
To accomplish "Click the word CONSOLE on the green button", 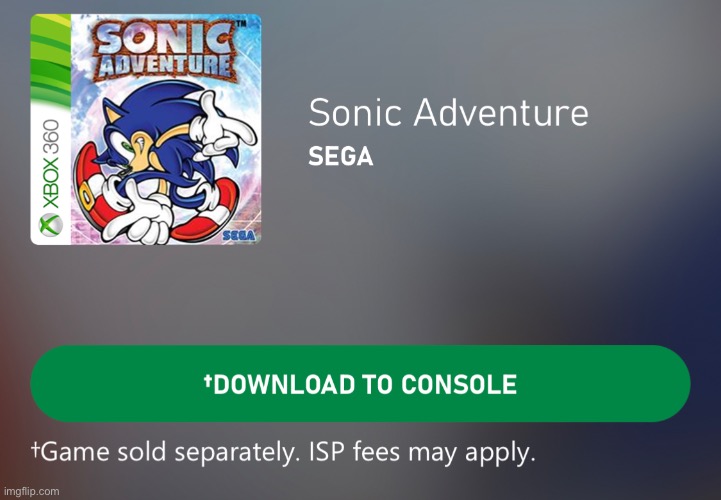I will (x=458, y=385).
